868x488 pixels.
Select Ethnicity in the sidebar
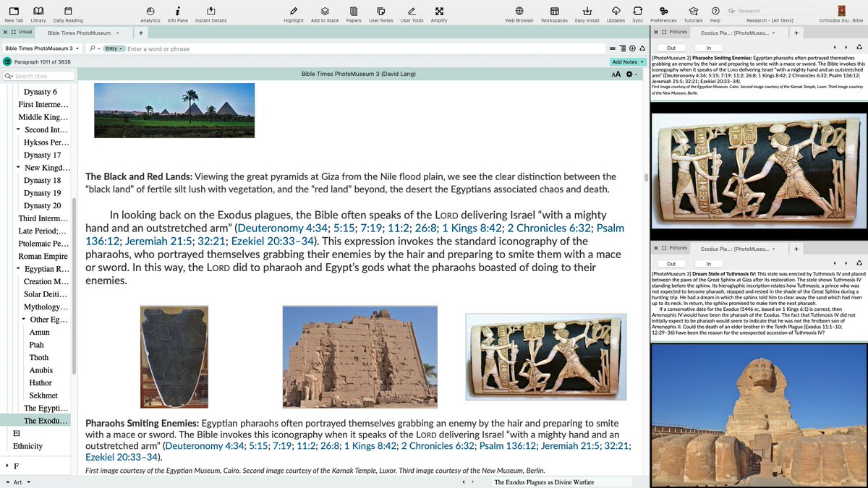[27, 446]
